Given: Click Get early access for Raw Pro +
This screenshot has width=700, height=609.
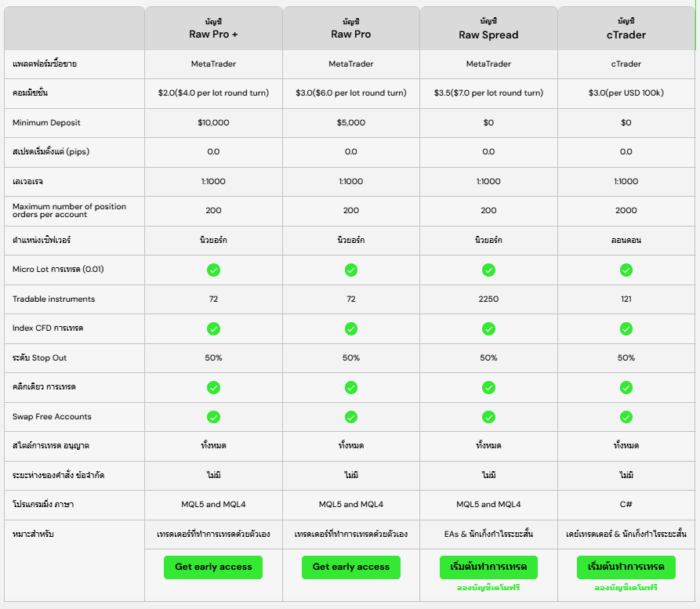Looking at the screenshot, I should (x=213, y=567).
